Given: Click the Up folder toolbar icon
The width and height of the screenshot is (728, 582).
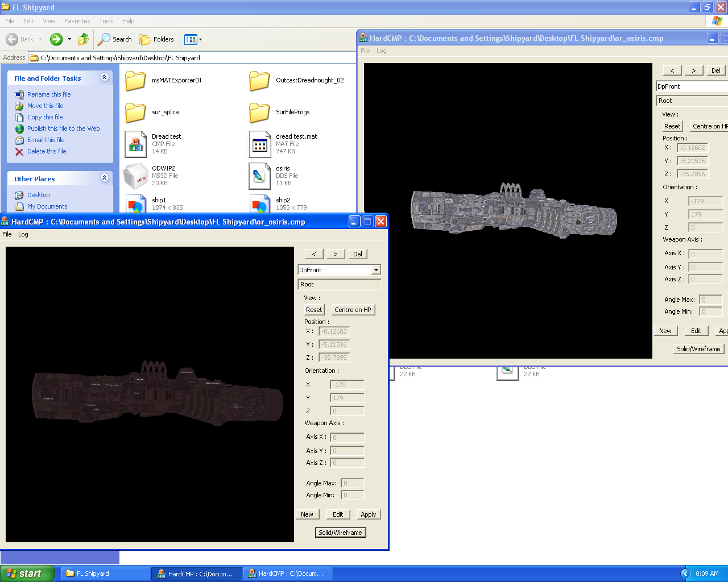Looking at the screenshot, I should click(84, 39).
